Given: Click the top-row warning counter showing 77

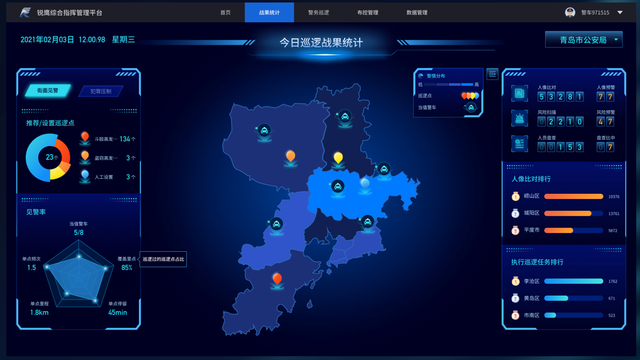Looking at the screenshot, I should tap(605, 97).
